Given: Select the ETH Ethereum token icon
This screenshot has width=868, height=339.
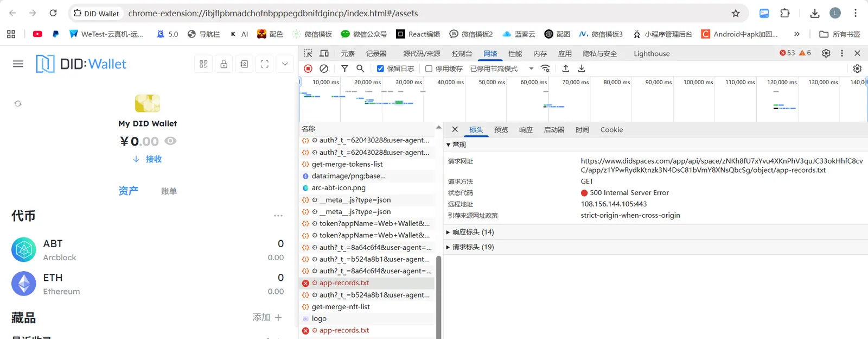Looking at the screenshot, I should coord(24,284).
